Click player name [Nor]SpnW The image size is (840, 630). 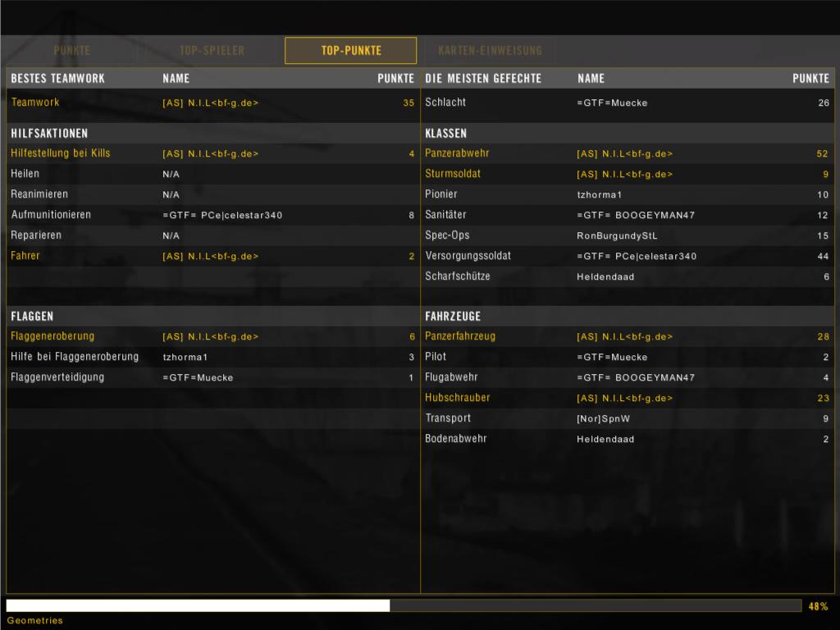click(x=603, y=418)
